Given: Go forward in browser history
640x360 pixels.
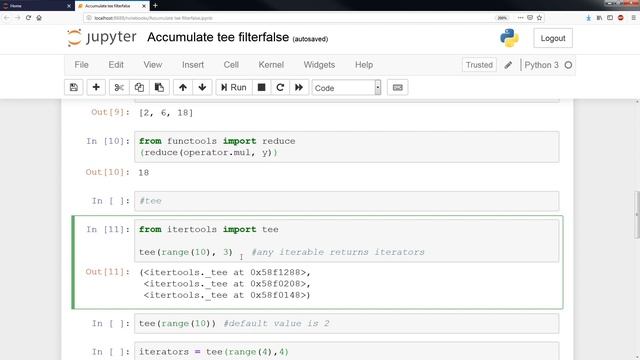Looking at the screenshot, I should coord(18,18).
